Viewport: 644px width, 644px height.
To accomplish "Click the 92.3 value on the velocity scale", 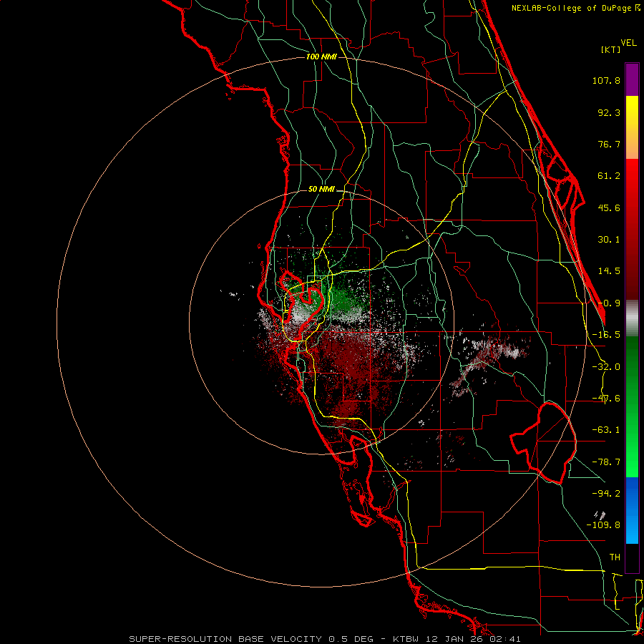I will [x=609, y=112].
